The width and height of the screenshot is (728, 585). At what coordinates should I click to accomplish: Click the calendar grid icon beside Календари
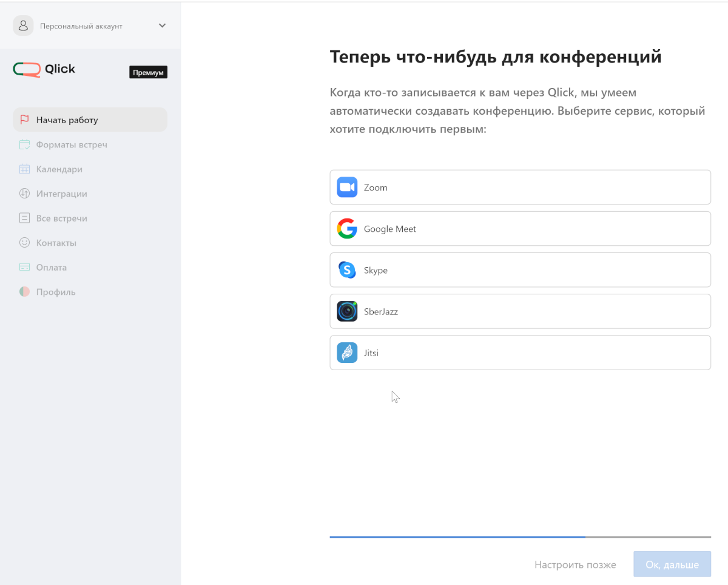(x=24, y=169)
